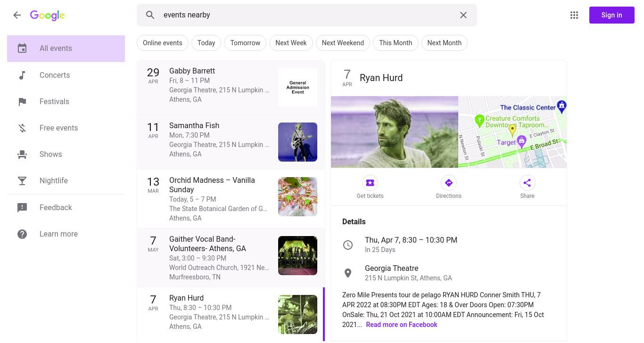This screenshot has height=343, width=644.
Task: Open Learn more help item
Action: [66, 234]
